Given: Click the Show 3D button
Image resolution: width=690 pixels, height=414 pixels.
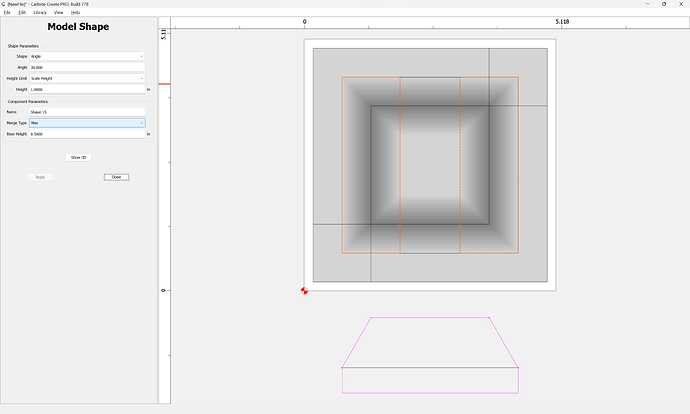Looking at the screenshot, I should point(78,158).
